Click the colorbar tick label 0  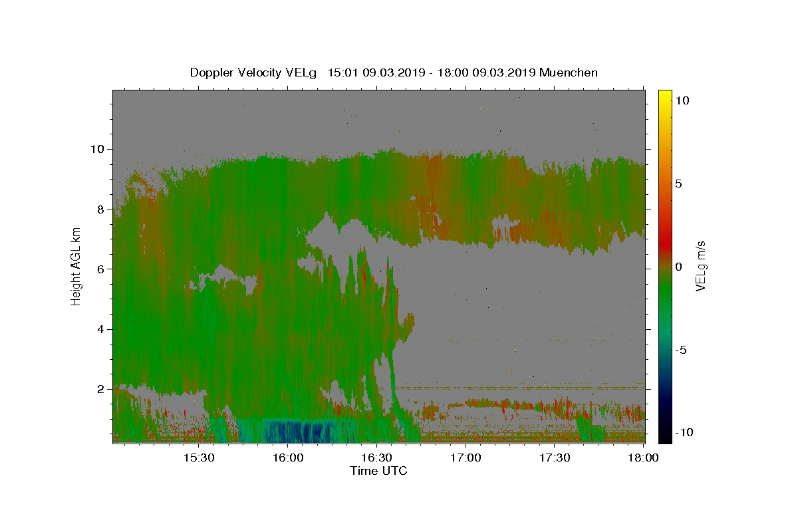coord(680,267)
